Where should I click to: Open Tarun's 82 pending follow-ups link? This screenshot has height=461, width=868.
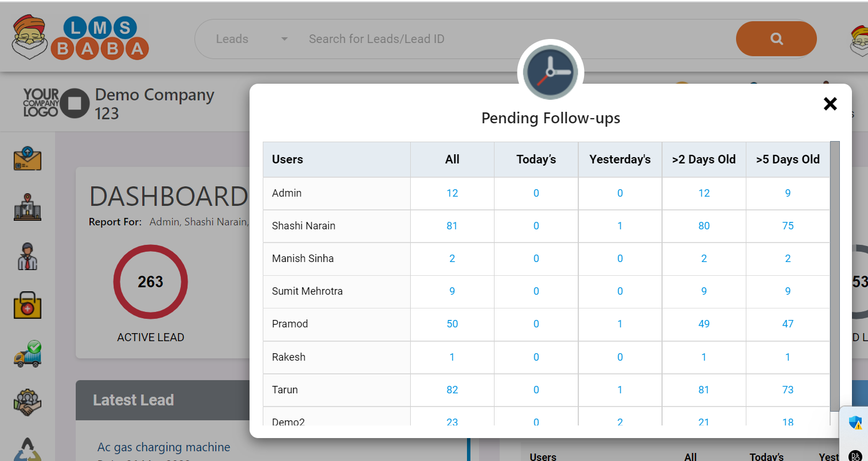coord(452,389)
